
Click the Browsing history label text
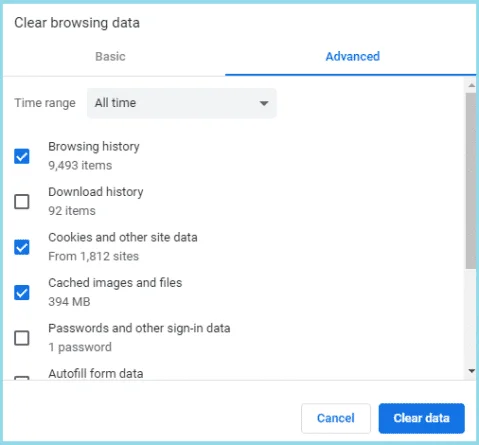tap(94, 147)
